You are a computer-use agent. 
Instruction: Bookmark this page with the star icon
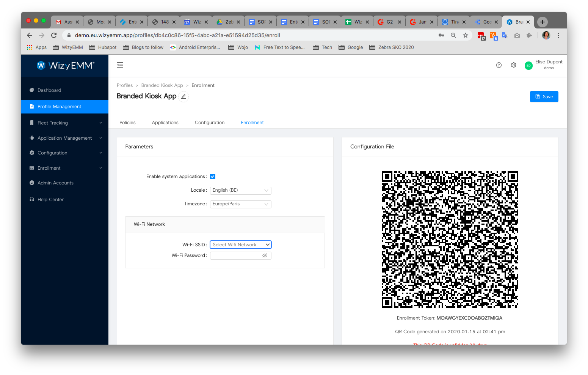click(466, 35)
